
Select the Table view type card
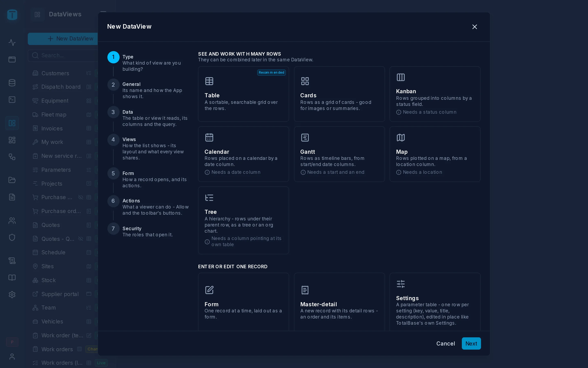coord(243,94)
